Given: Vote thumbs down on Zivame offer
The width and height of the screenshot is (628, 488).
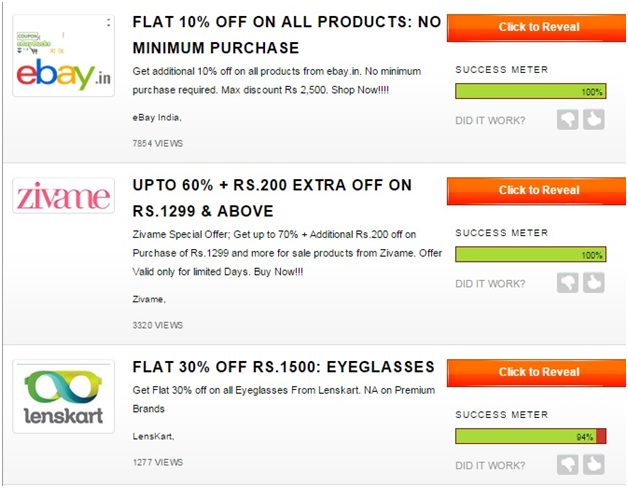Looking at the screenshot, I should point(567,283).
